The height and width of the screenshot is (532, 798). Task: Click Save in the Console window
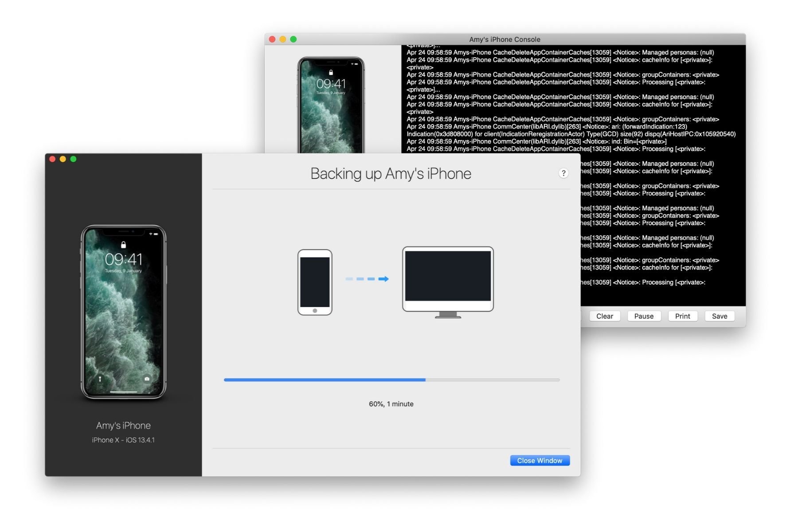[720, 316]
